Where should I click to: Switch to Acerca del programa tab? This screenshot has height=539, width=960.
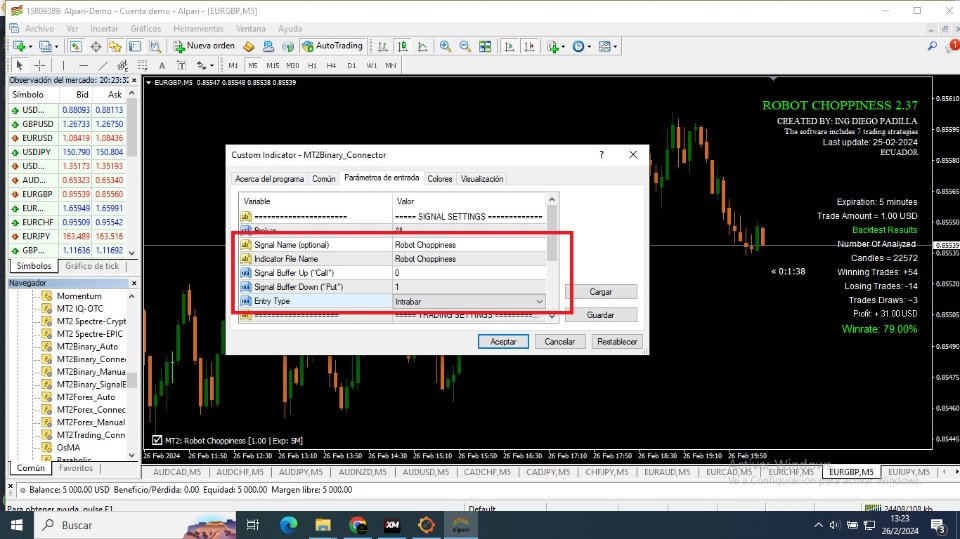point(269,179)
